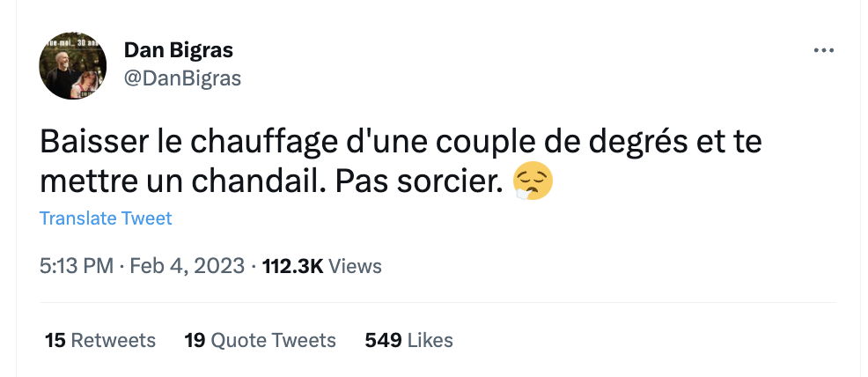
Task: Click the Feb 4, 2023 date
Action: 188,266
